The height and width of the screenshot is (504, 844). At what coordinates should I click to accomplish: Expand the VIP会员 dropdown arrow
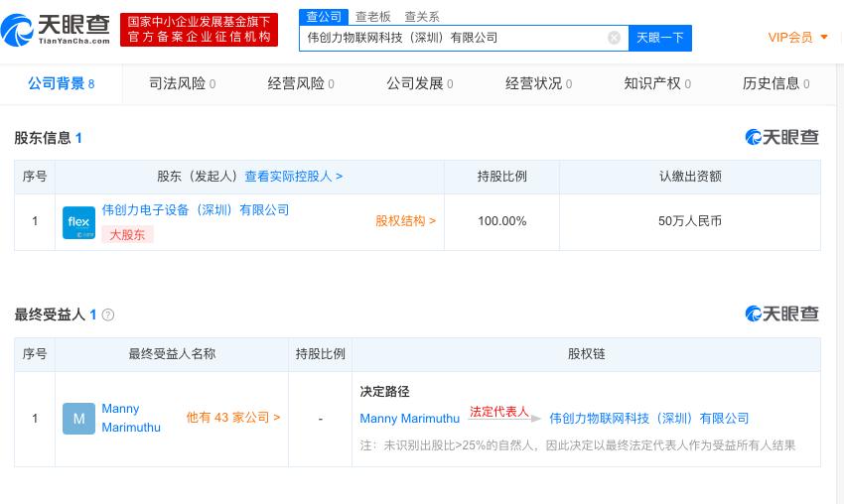tap(823, 37)
